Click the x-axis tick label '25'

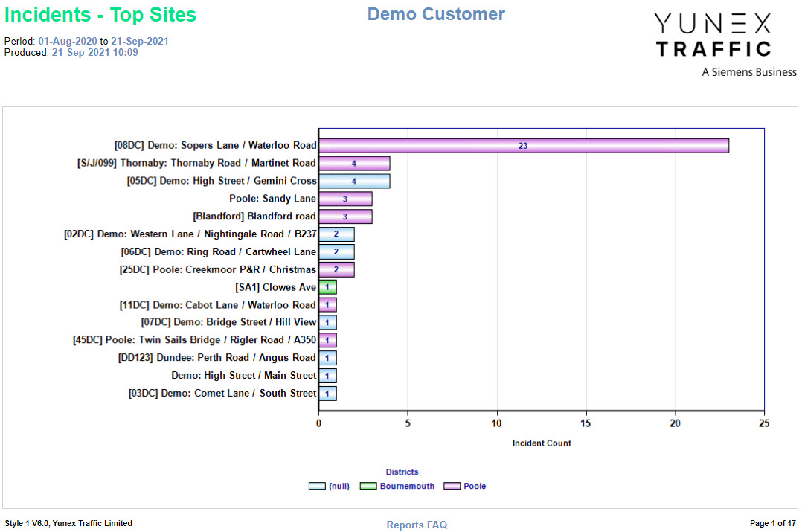(764, 423)
